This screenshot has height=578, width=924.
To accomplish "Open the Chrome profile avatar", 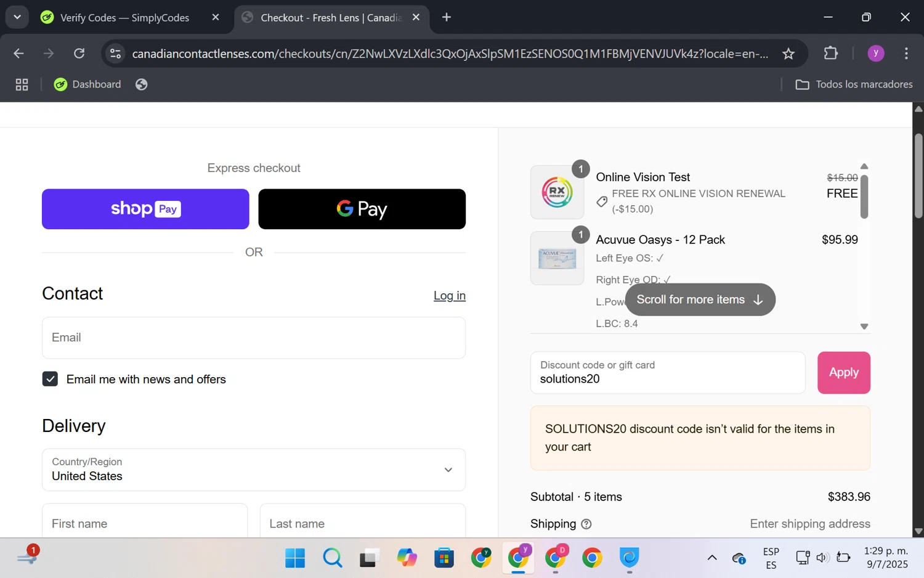I will [875, 54].
